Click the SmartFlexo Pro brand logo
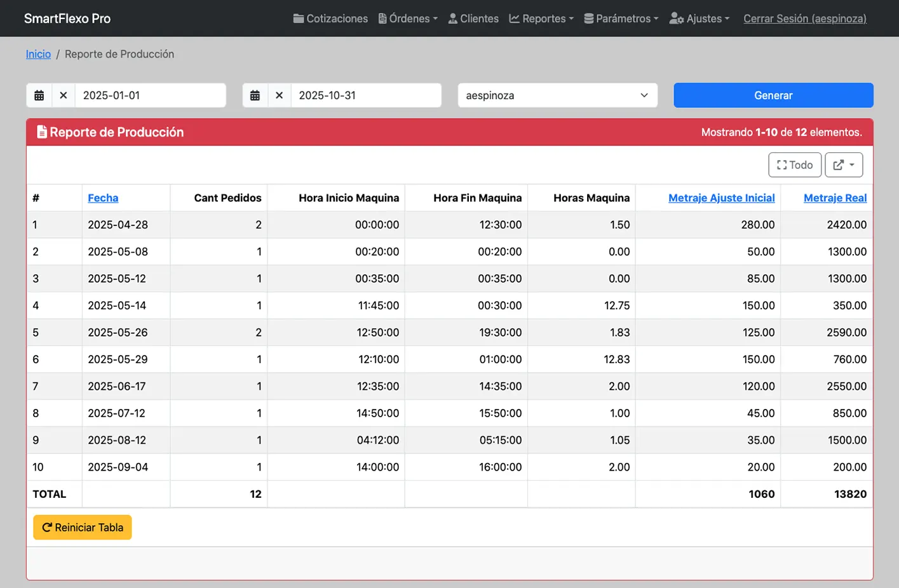Screen dimensions: 899x588 (x=67, y=18)
